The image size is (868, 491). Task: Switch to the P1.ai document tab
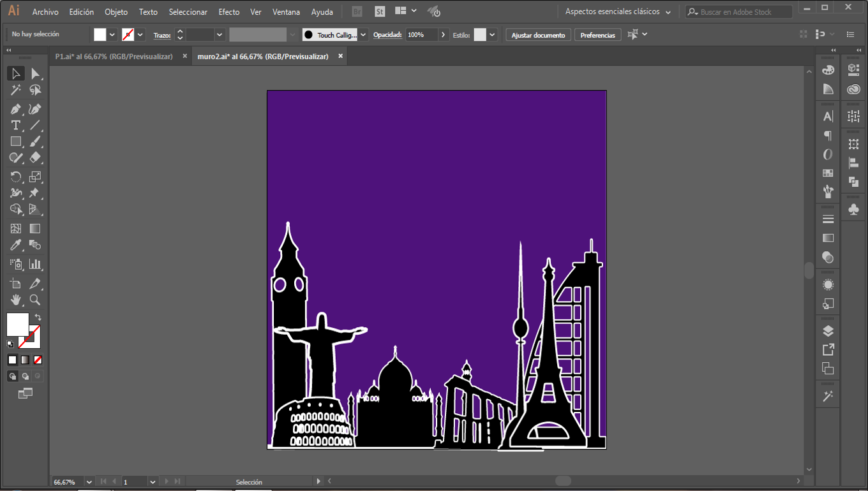tap(114, 57)
